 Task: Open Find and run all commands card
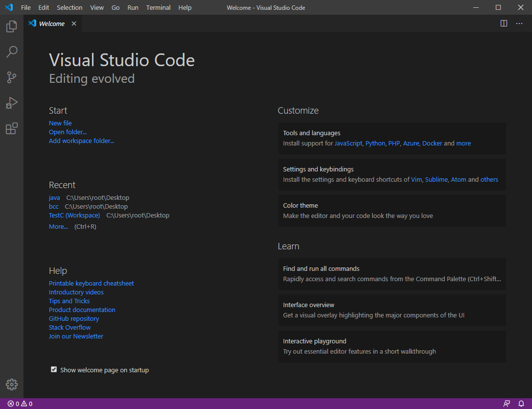[x=392, y=274]
